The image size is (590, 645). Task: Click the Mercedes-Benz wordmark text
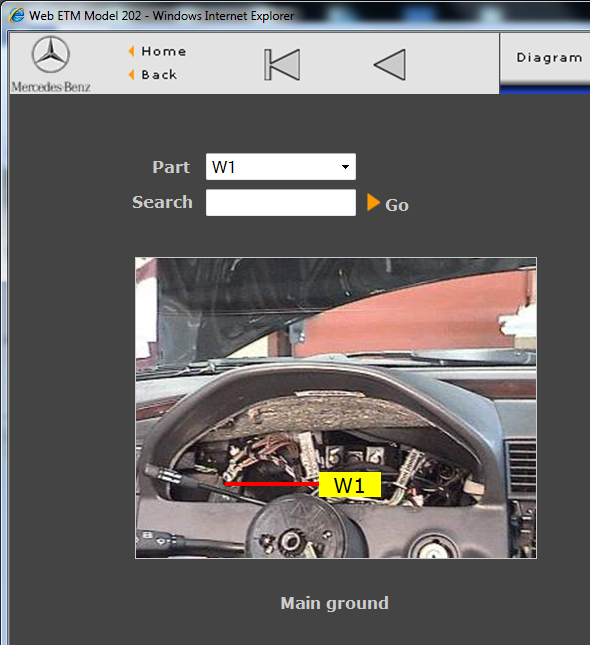tap(51, 87)
